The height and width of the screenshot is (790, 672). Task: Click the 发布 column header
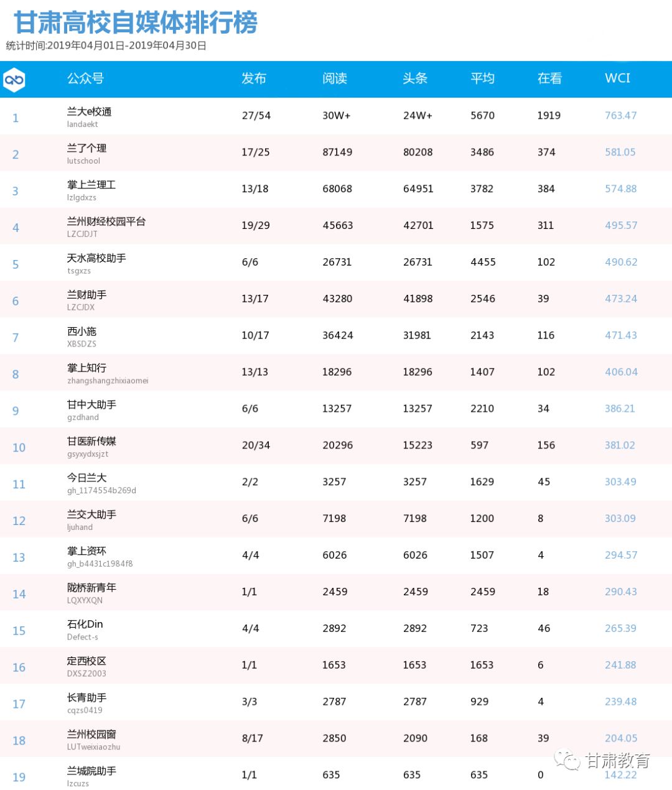(x=254, y=78)
